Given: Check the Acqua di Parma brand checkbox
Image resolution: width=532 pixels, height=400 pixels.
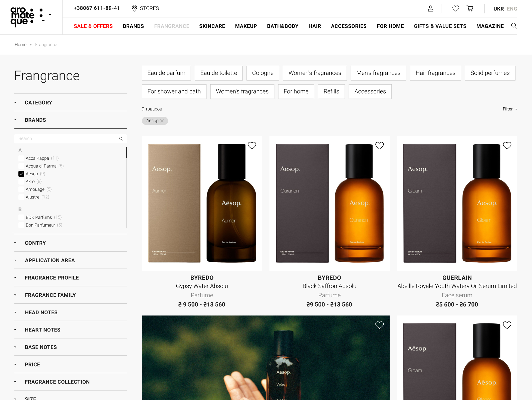Looking at the screenshot, I should 21,166.
